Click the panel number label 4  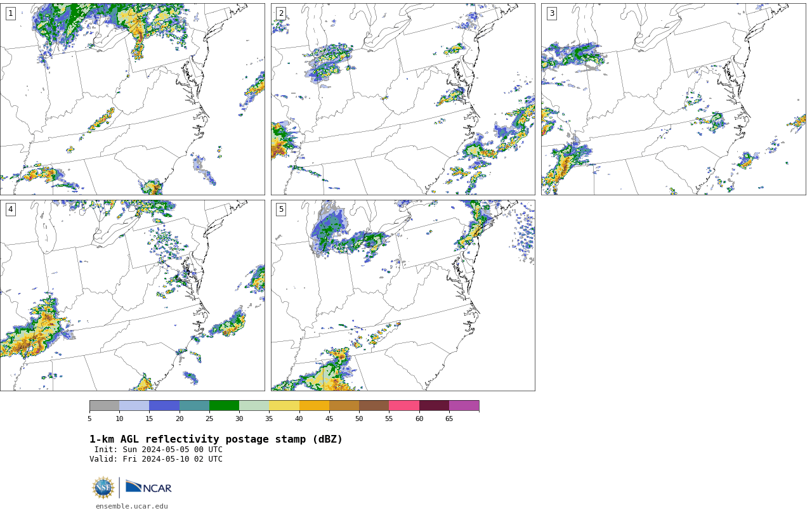[10, 209]
